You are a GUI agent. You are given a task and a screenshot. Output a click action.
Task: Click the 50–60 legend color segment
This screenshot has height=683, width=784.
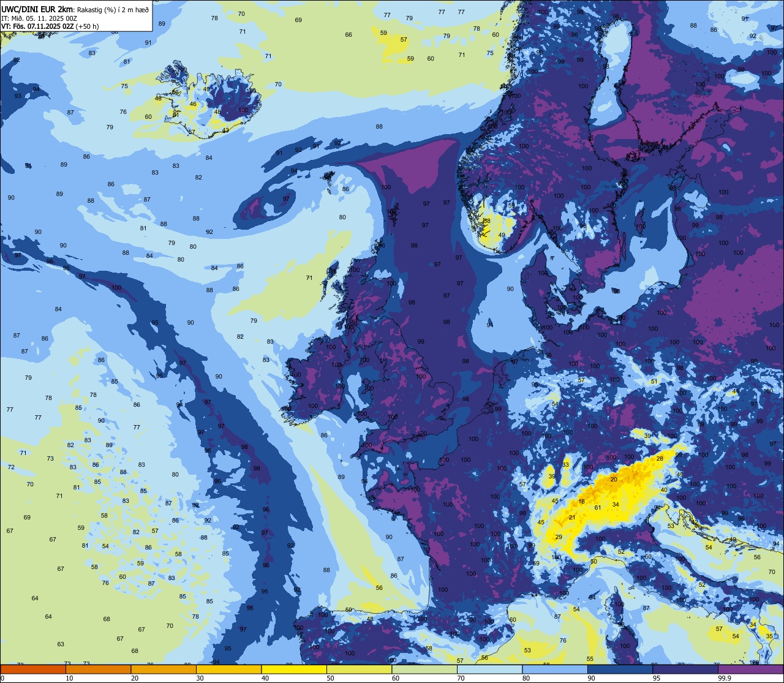tap(359, 669)
